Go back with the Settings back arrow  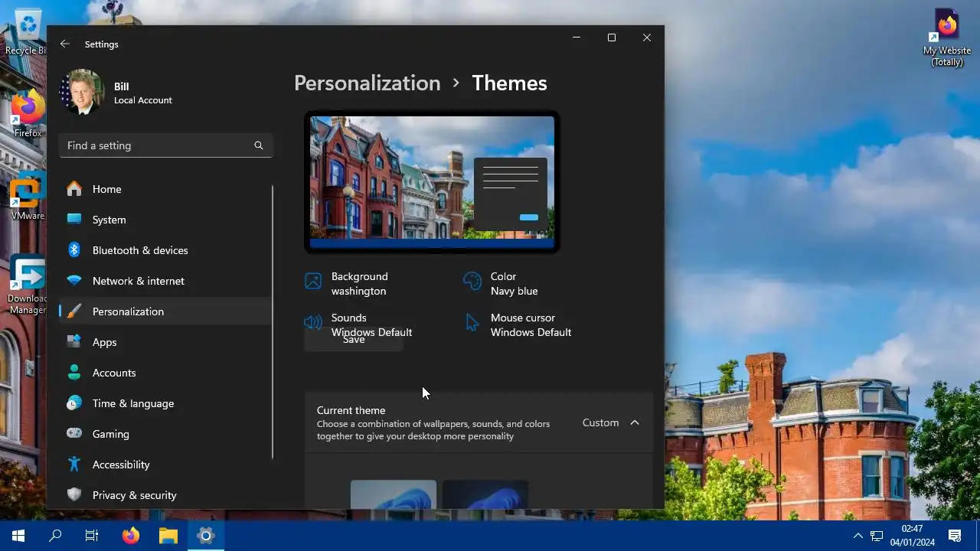pos(65,44)
